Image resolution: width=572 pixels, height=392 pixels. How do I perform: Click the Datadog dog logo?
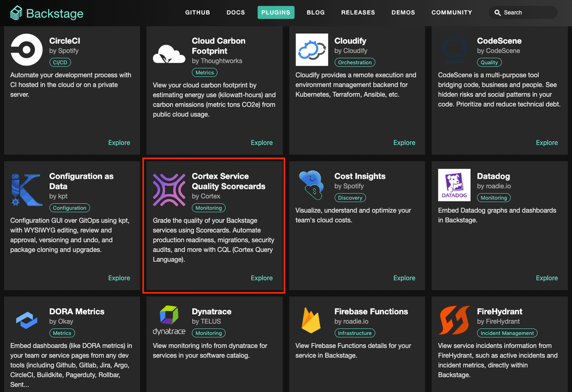[454, 185]
